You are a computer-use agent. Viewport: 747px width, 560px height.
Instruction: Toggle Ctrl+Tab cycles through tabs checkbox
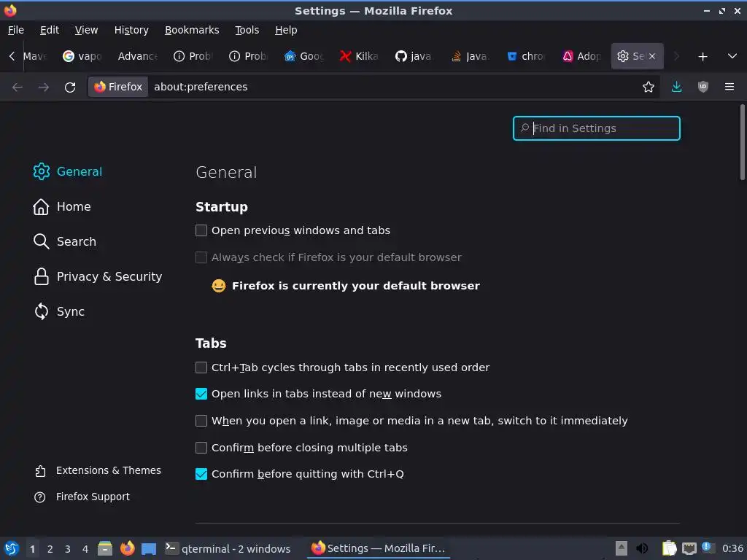(x=201, y=367)
